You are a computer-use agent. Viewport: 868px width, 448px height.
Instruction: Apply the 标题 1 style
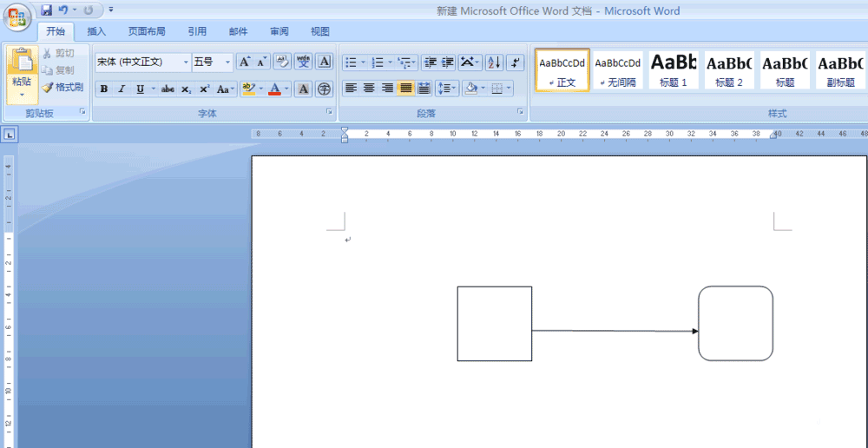click(x=674, y=69)
